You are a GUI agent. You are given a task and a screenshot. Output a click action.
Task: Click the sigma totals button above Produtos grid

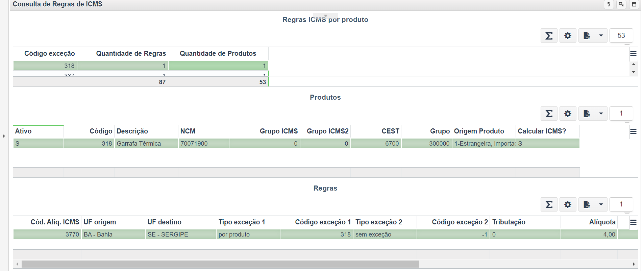pyautogui.click(x=549, y=114)
